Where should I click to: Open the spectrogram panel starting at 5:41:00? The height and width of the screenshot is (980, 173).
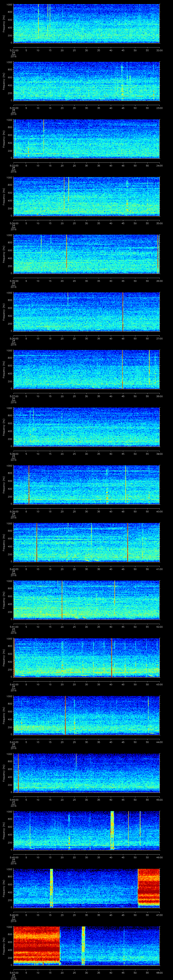click(86, 600)
